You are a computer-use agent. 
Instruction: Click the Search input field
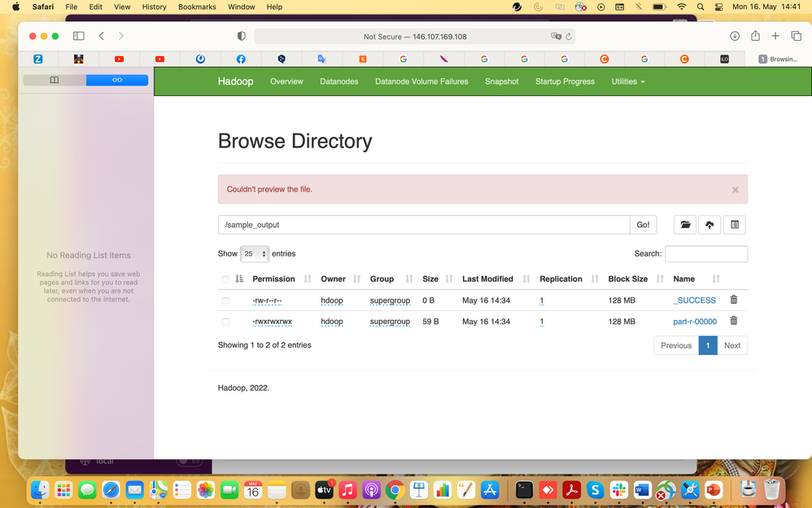[x=706, y=254]
